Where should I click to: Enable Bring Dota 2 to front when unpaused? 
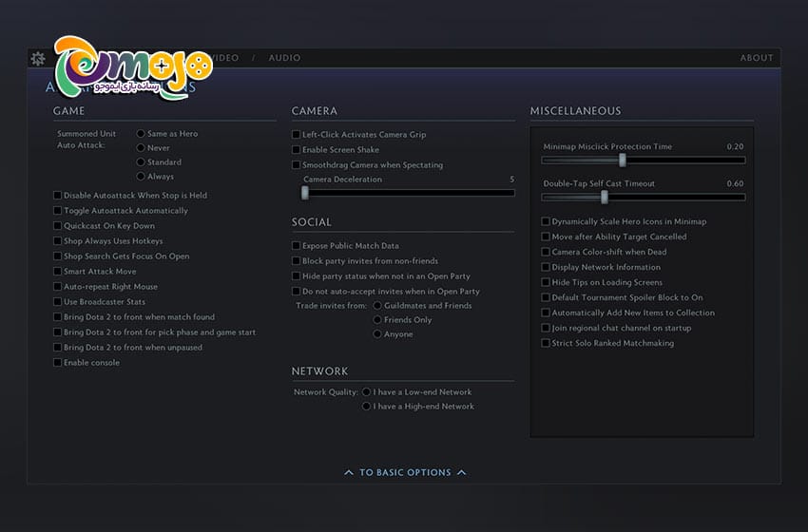pos(58,347)
